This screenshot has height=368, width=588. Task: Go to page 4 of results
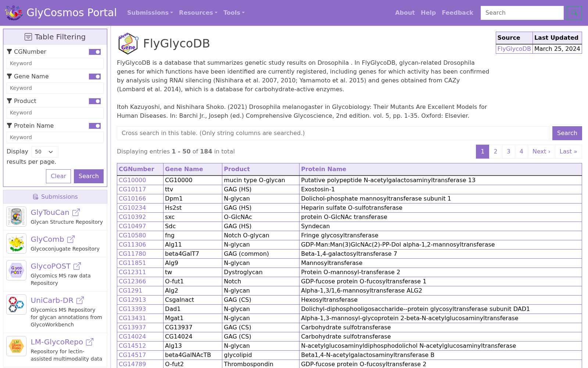click(521, 152)
